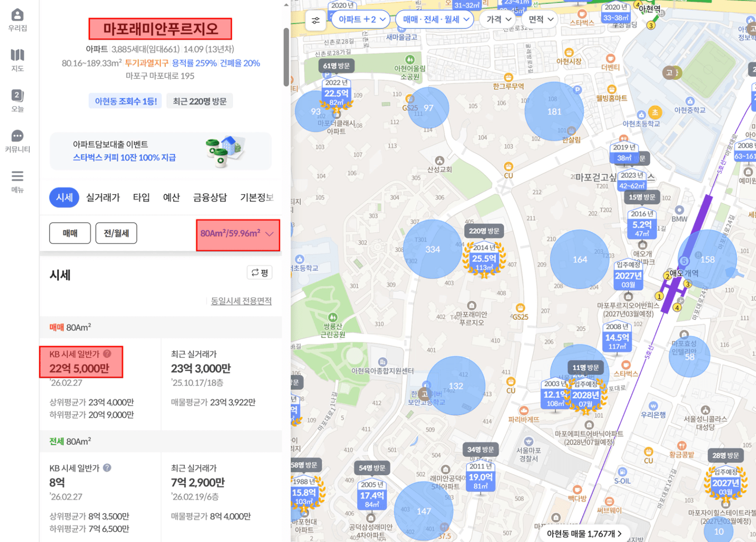Click 아현육아종합지원센터 icon on map
756x542 pixels.
coord(383,362)
